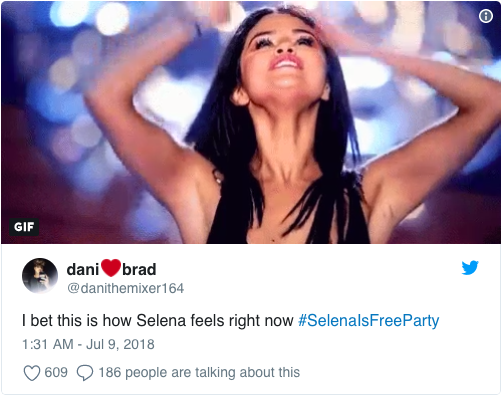Click the GIF badge label
This screenshot has width=504, height=399.
(24, 227)
